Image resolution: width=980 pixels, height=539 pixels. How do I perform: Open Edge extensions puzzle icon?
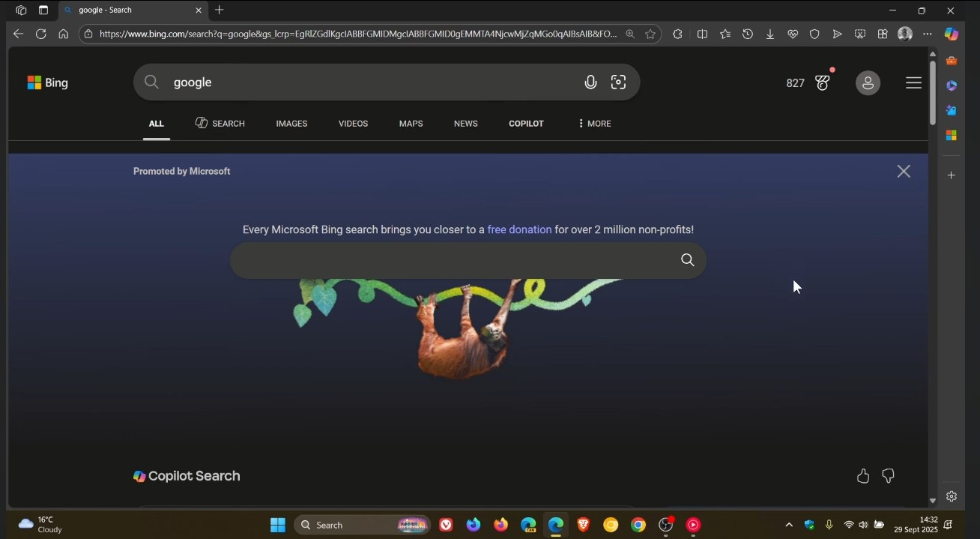(x=677, y=34)
